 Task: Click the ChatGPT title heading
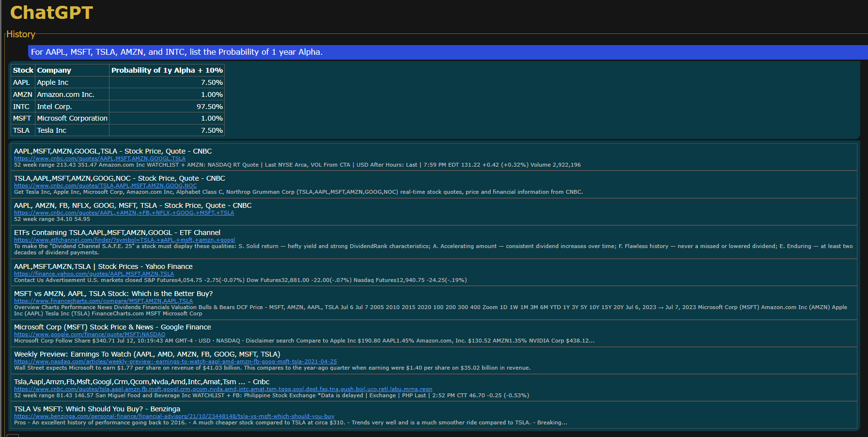point(51,13)
